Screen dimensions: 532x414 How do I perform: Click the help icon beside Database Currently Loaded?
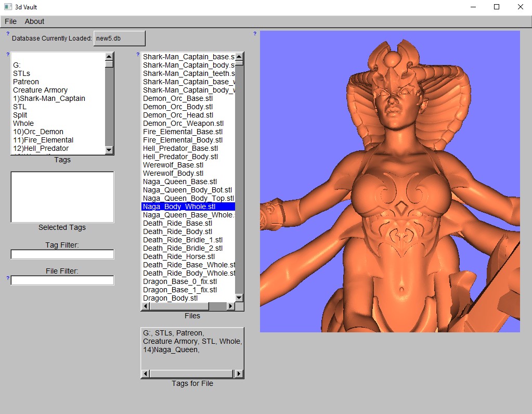pos(8,34)
